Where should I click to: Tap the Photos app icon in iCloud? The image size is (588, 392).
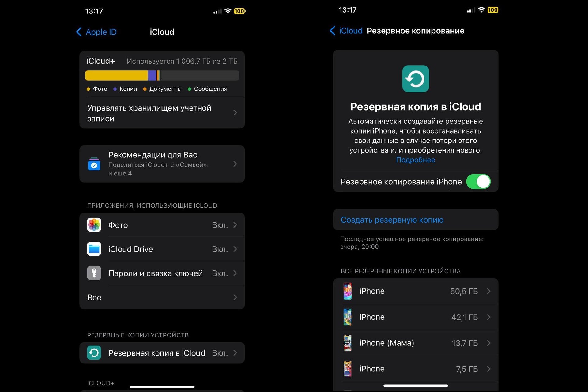coord(95,224)
